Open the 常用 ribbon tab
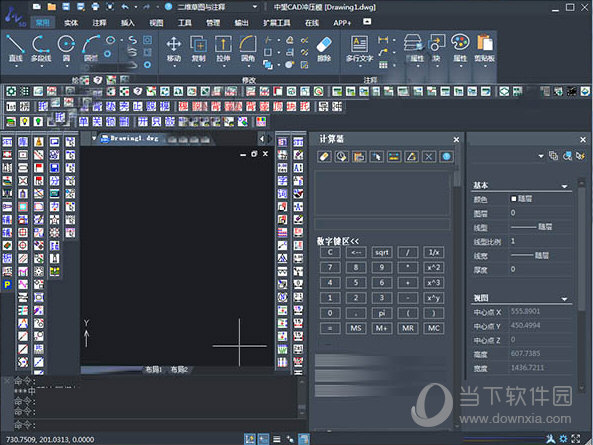 (x=42, y=23)
